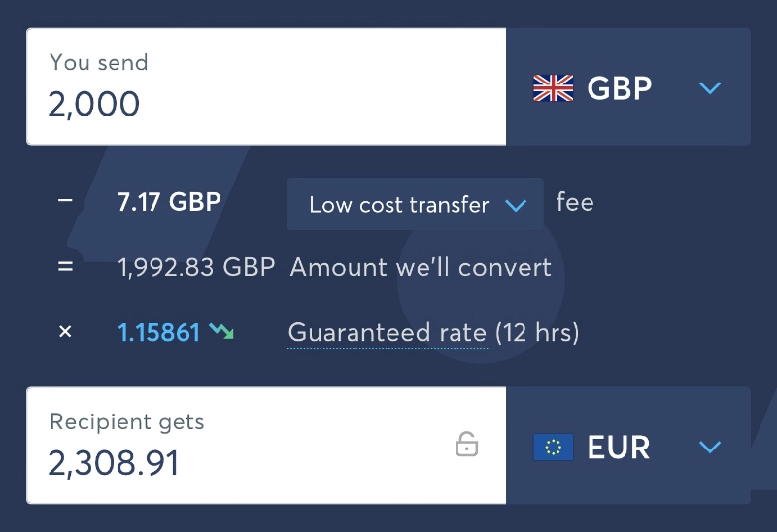Click the 1,992.83 GBP converted amount
The width and height of the screenshot is (777, 532).
pos(195,267)
